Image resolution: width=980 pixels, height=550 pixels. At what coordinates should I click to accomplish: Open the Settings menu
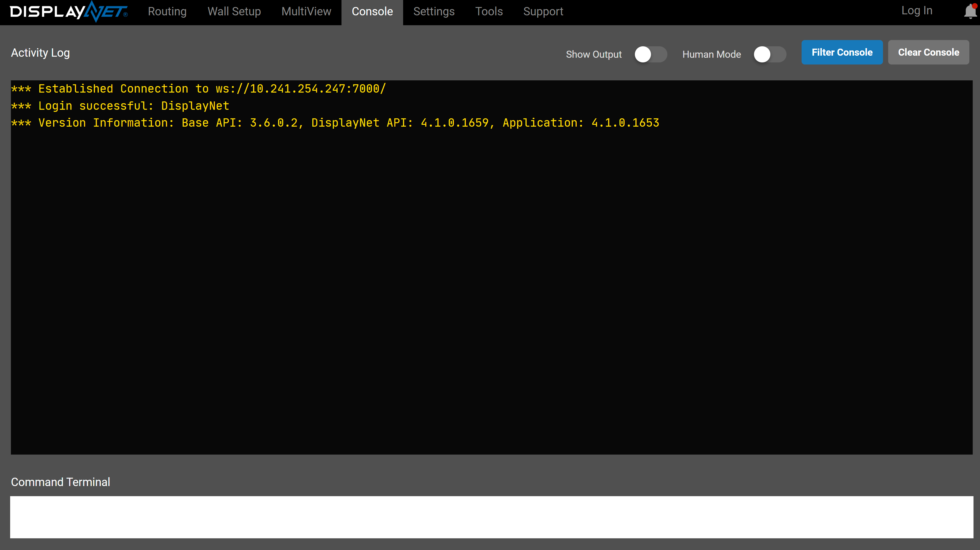434,11
